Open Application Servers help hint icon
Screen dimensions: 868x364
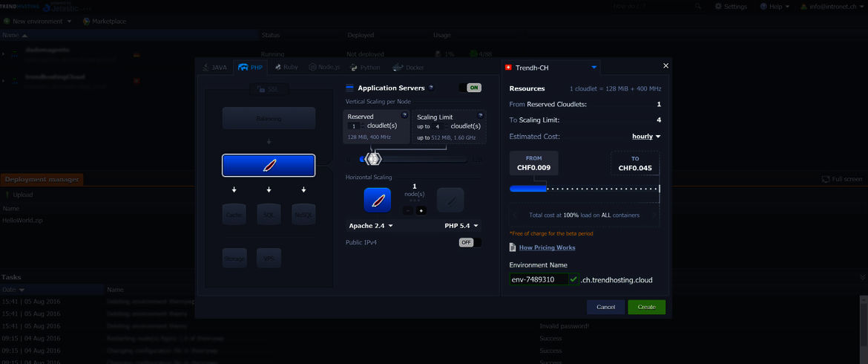point(431,88)
